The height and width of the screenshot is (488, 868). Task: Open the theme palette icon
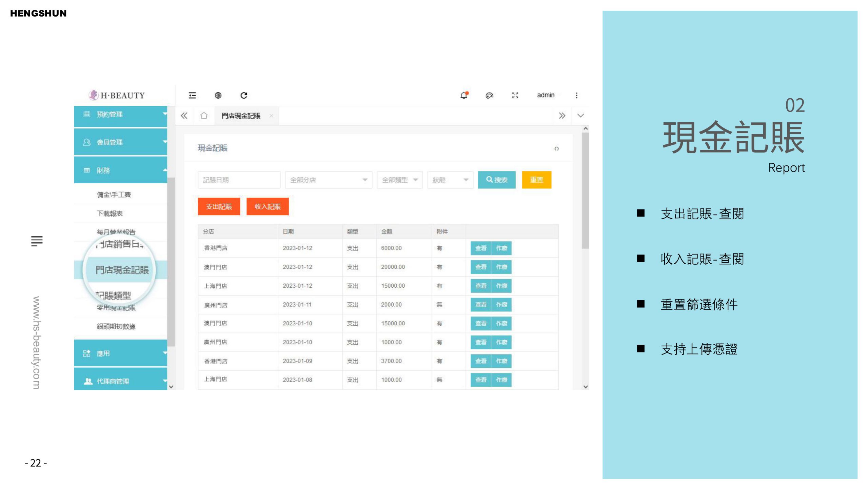coord(489,95)
